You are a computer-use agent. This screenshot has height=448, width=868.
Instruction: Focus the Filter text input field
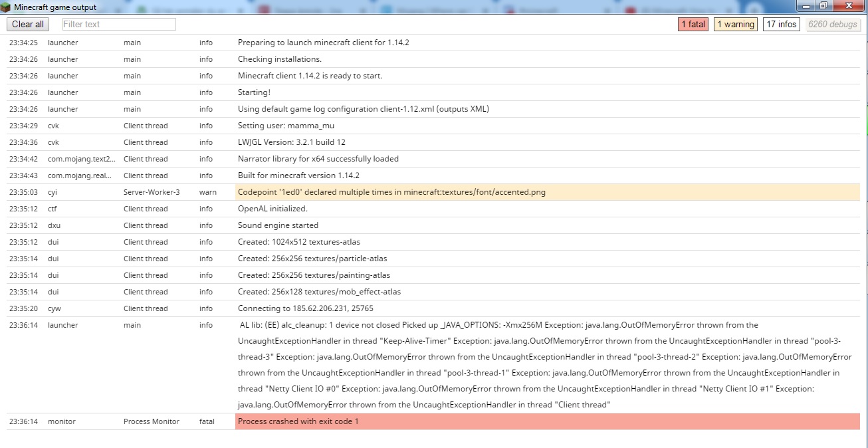119,25
